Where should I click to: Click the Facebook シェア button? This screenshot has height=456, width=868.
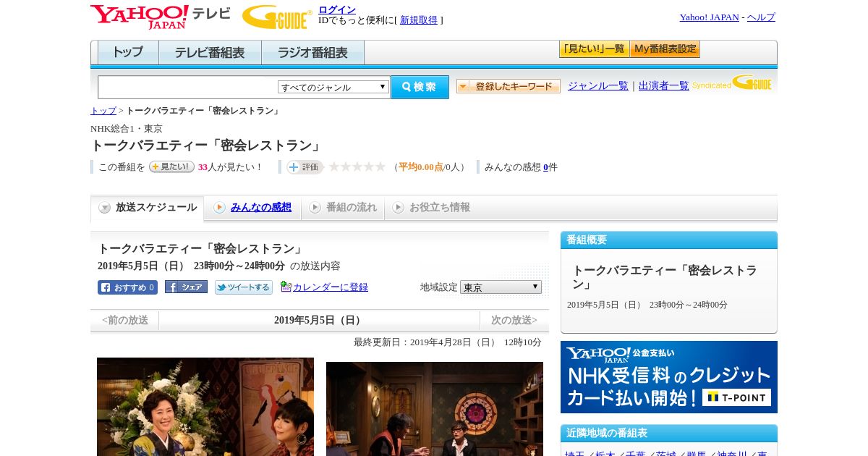click(x=186, y=287)
